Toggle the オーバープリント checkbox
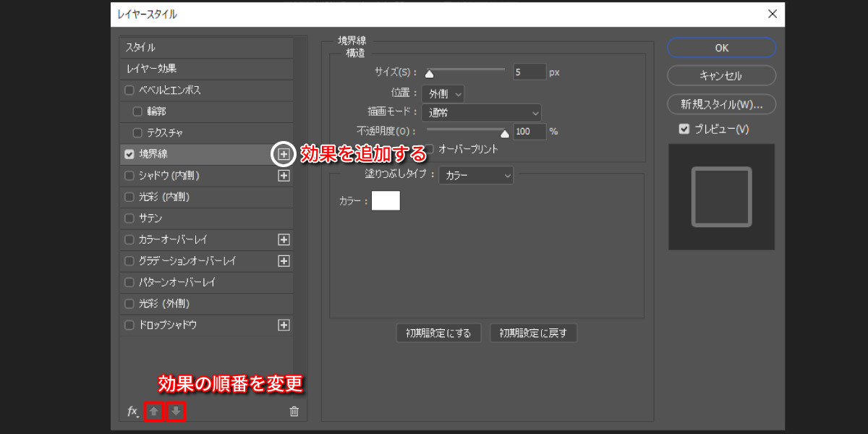 click(x=429, y=149)
